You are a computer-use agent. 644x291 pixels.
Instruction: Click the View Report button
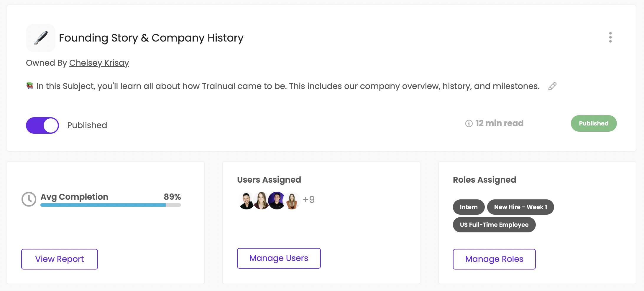60,259
